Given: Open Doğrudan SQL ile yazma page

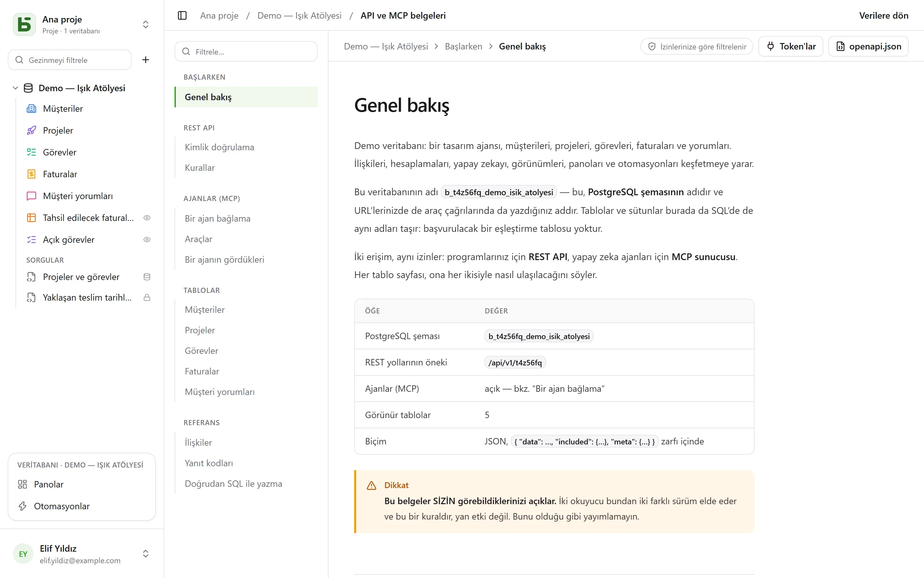Looking at the screenshot, I should [x=233, y=484].
